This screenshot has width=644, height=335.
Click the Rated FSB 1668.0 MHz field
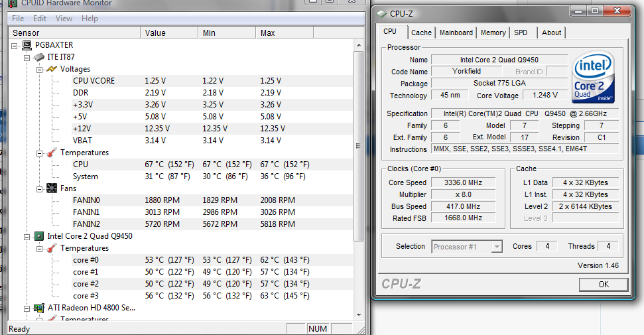tap(464, 218)
